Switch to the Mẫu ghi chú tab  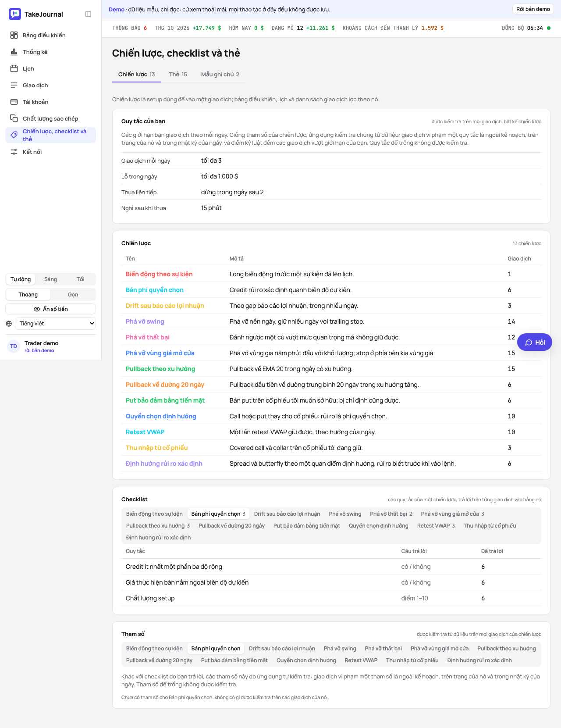click(220, 75)
